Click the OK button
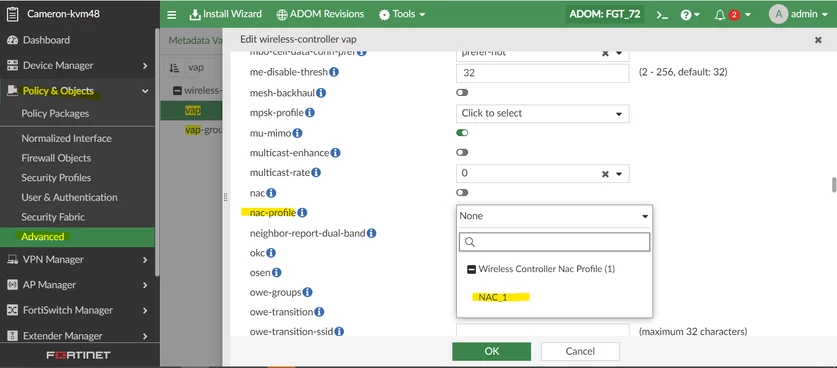 tap(492, 351)
